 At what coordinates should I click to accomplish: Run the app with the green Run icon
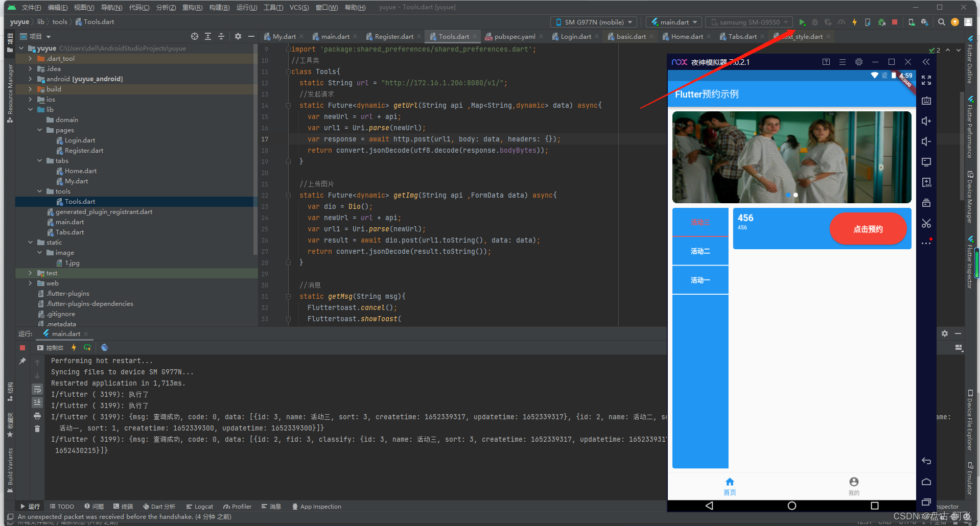tap(802, 22)
